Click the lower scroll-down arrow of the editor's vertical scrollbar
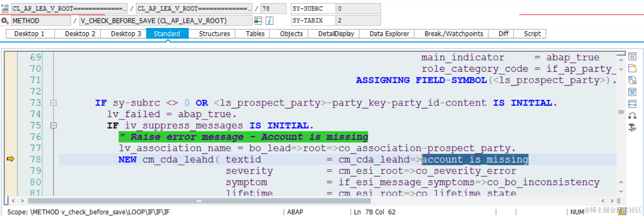 [621, 191]
